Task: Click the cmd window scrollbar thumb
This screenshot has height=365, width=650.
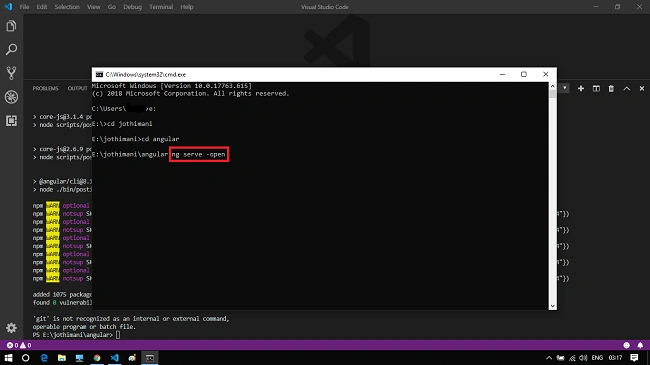Action: click(552, 94)
